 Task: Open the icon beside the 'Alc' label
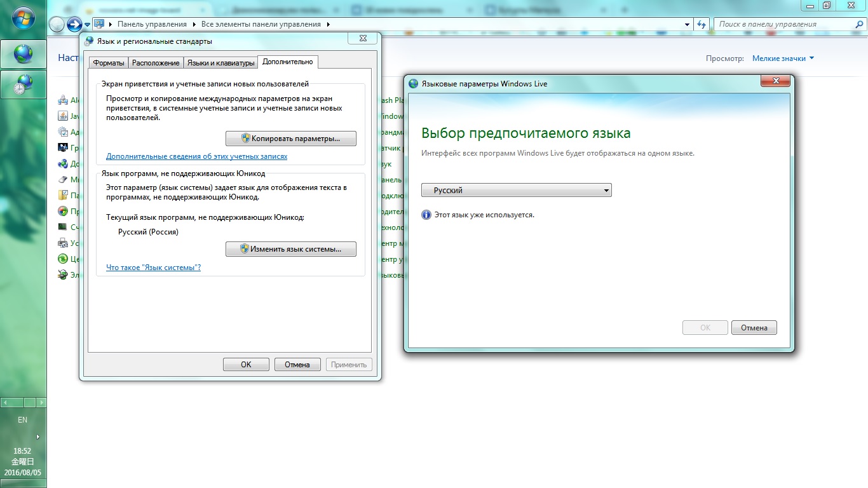[x=63, y=100]
